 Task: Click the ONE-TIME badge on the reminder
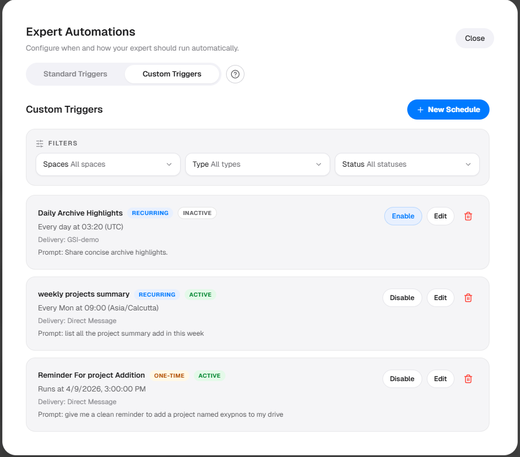coord(169,376)
